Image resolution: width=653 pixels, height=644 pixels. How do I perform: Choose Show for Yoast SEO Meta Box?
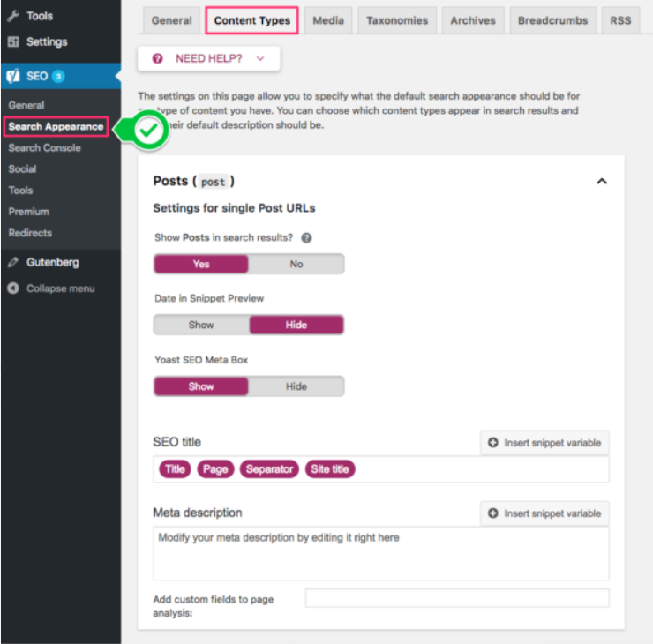pos(201,386)
